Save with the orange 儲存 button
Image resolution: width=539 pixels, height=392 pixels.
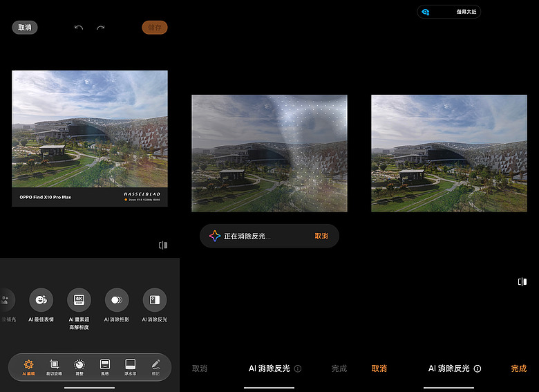tap(155, 28)
